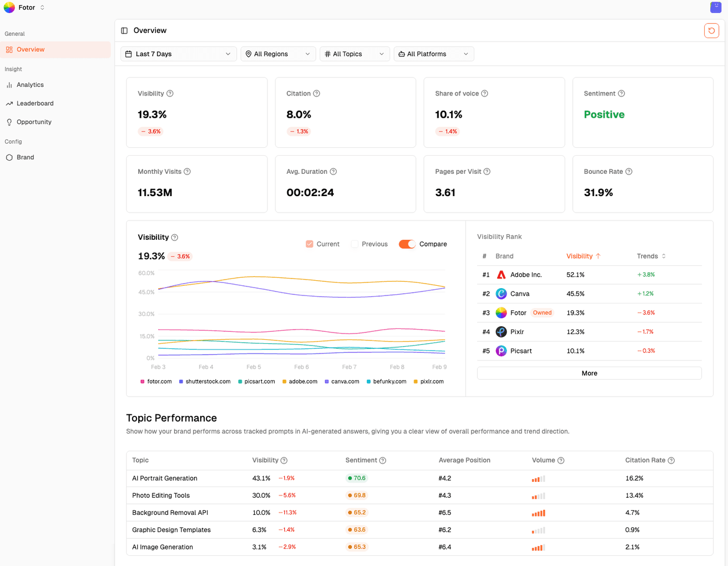
Task: Open the Last 7 Days date dropdown
Action: (179, 54)
